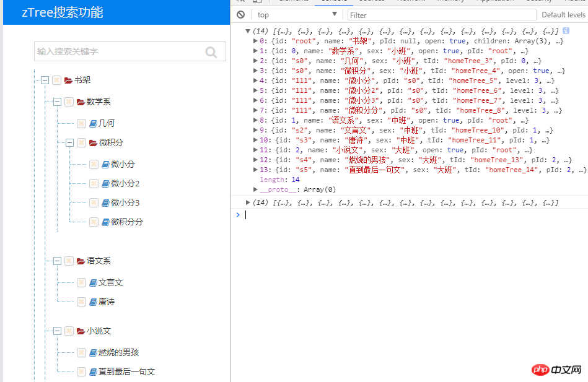588x382 pixels.
Task: Click the 微积分分 book icon
Action: [105, 222]
